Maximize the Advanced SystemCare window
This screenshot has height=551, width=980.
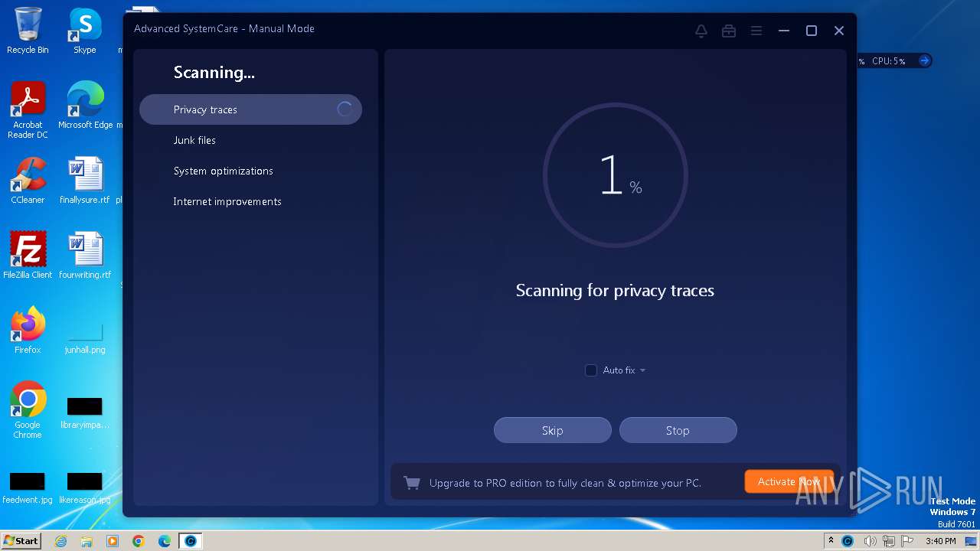[811, 31]
